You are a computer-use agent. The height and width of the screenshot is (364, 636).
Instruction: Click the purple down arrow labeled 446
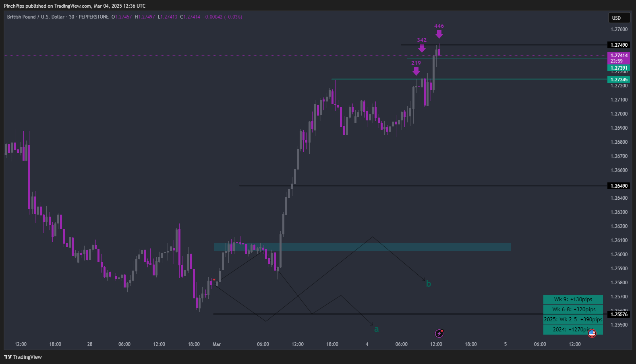439,34
